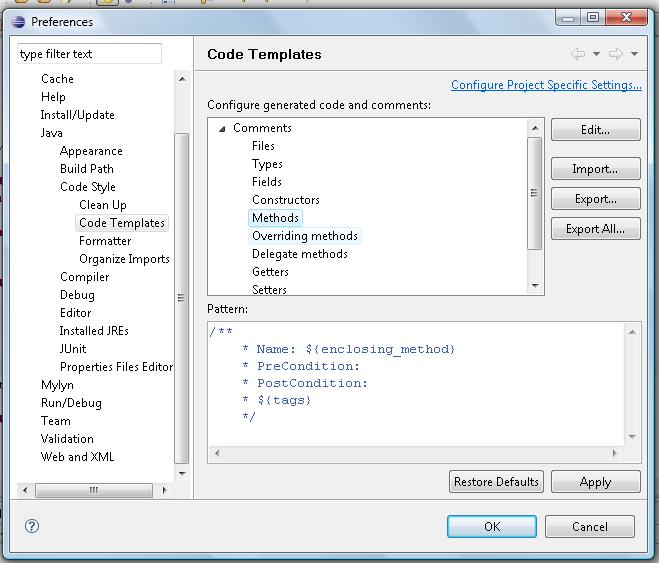
Task: Click Configure Project Specific Settings link
Action: pyautogui.click(x=546, y=85)
